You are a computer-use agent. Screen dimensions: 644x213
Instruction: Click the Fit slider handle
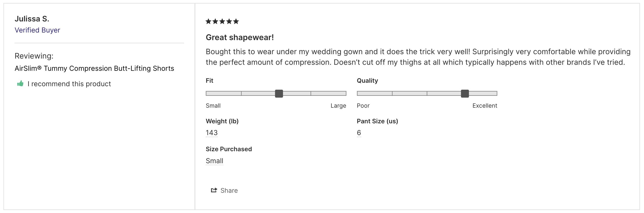(x=279, y=93)
